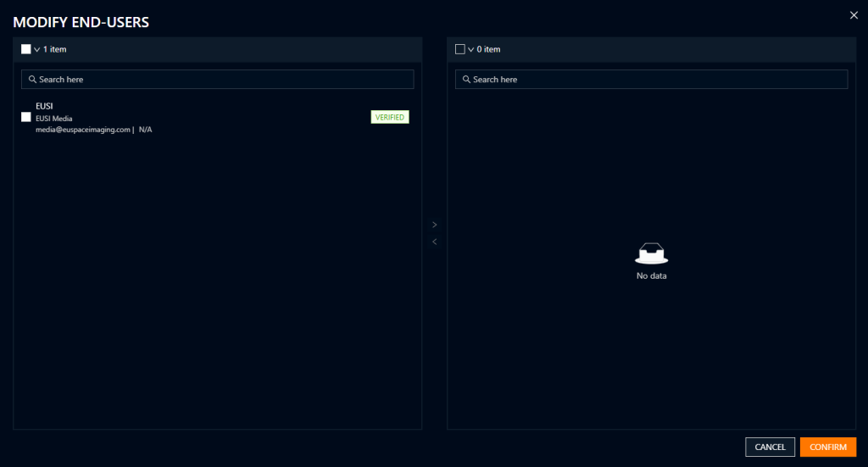Focus the left panel search field
868x467 pixels.
click(x=220, y=79)
